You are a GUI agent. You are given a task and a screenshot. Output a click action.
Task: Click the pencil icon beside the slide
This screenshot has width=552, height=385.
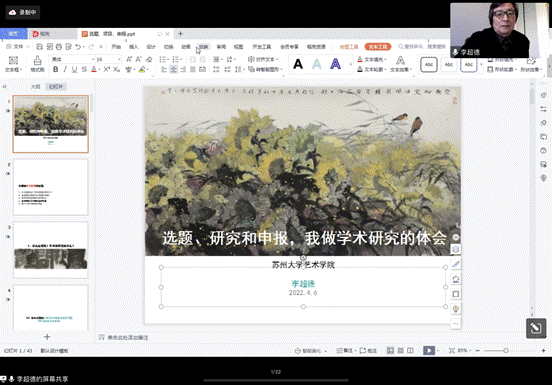coord(456,264)
